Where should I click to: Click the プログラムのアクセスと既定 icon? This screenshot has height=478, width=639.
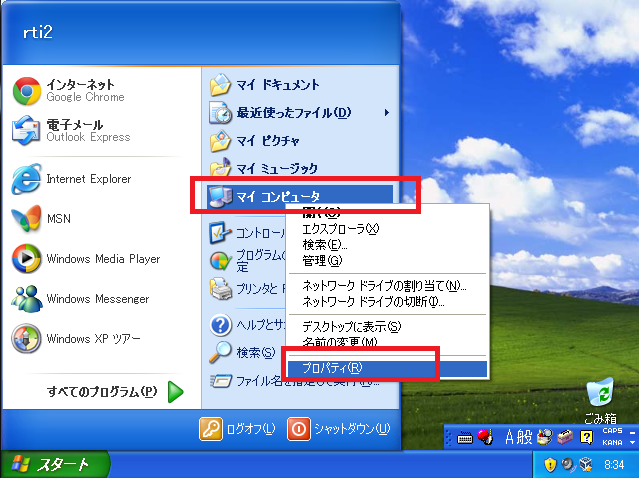pos(220,261)
